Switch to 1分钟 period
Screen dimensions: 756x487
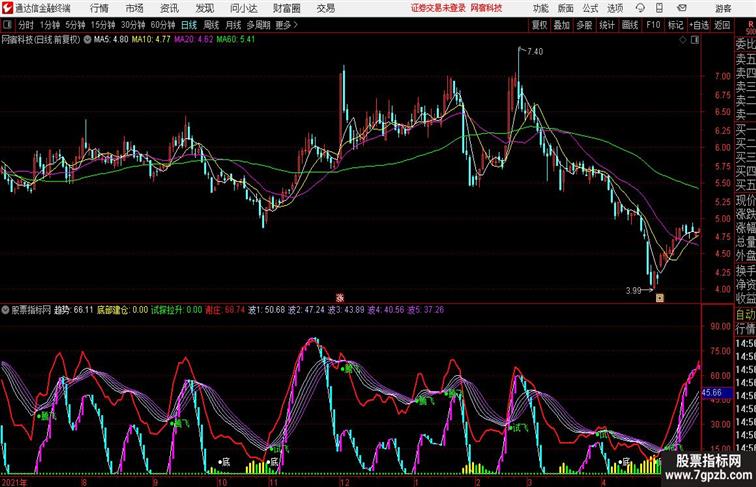point(50,25)
